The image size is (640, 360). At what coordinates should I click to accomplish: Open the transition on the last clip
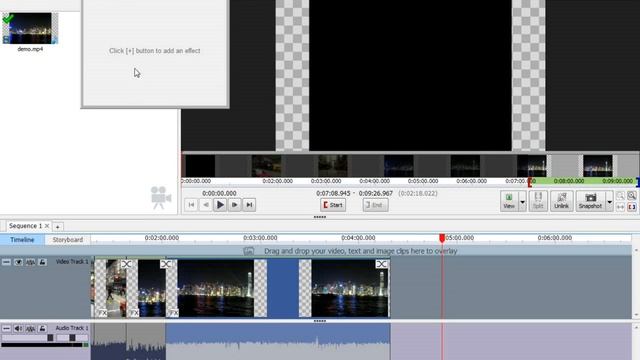tap(381, 264)
